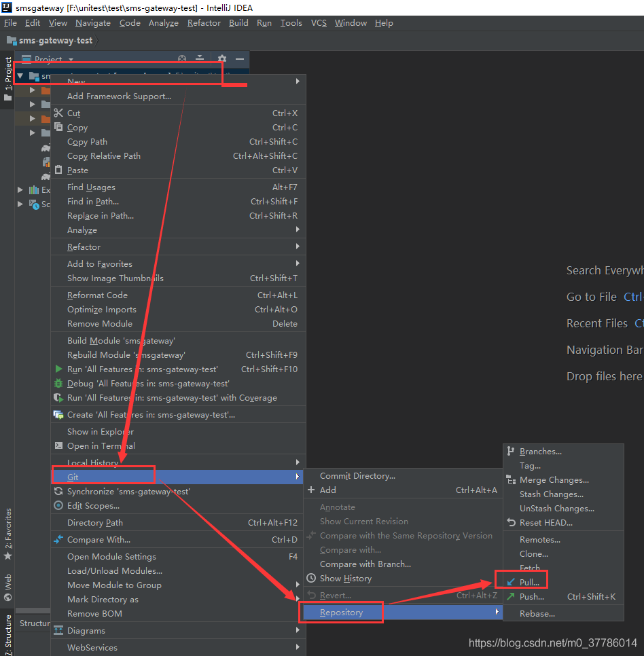Click the green bug Debug icon

coord(58,383)
